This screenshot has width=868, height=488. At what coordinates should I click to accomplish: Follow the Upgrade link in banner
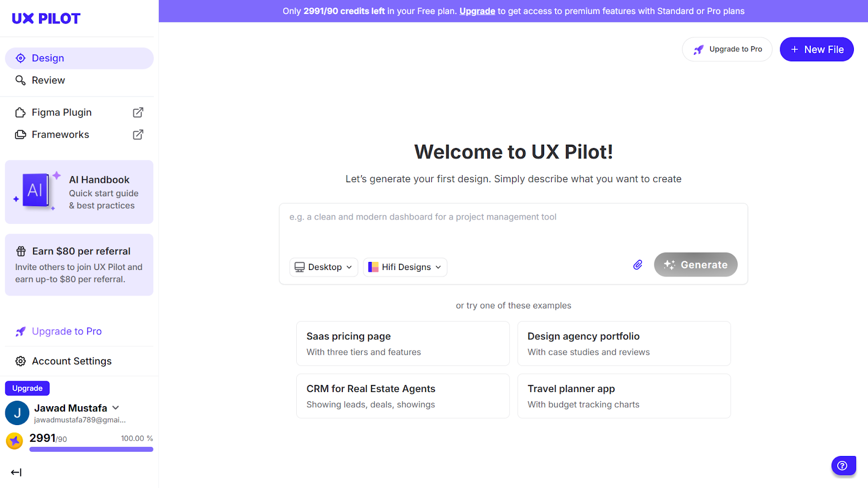[477, 11]
